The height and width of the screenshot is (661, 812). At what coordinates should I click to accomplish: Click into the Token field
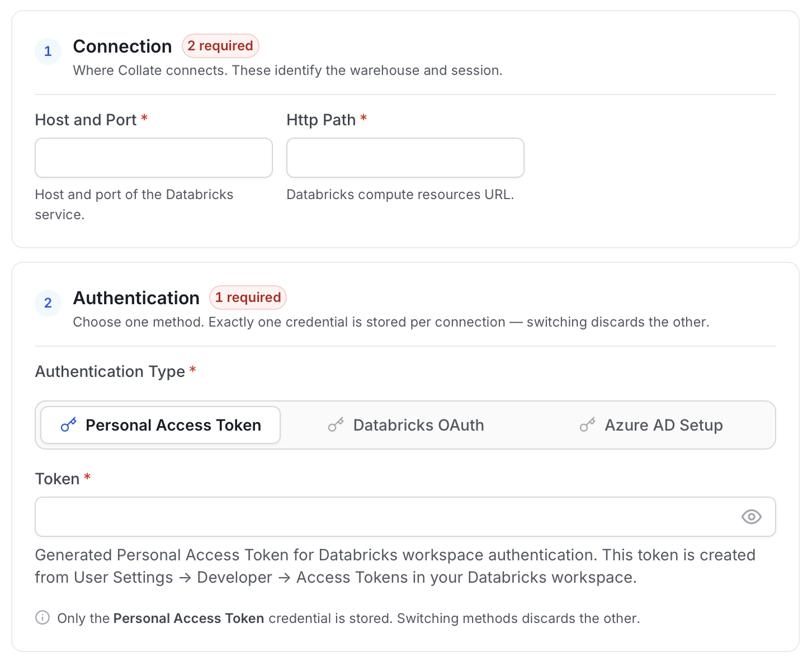coord(405,517)
